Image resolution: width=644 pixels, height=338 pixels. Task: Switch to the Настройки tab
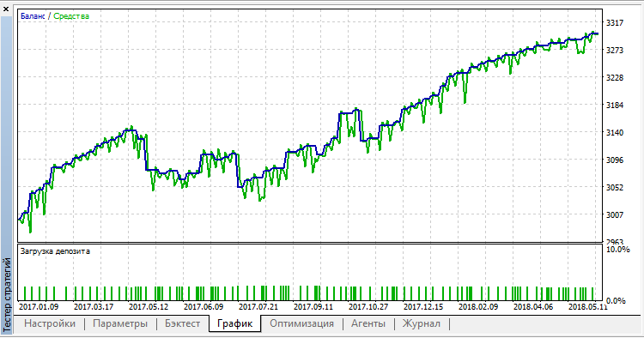click(50, 323)
